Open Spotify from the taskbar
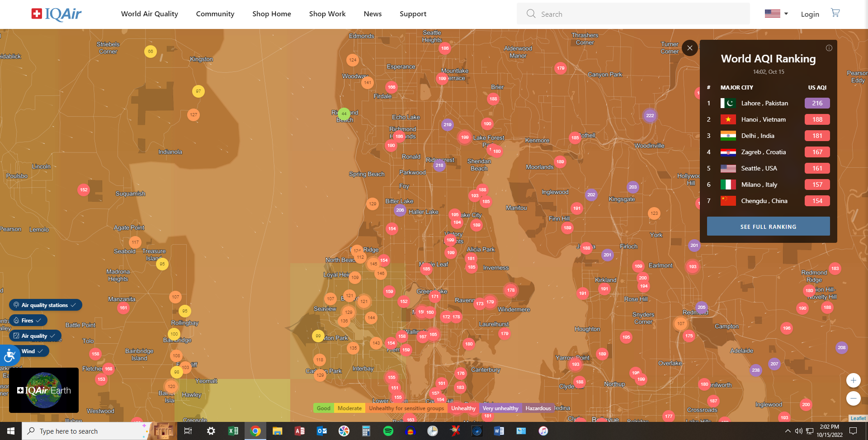This screenshot has width=868, height=440. (388, 431)
